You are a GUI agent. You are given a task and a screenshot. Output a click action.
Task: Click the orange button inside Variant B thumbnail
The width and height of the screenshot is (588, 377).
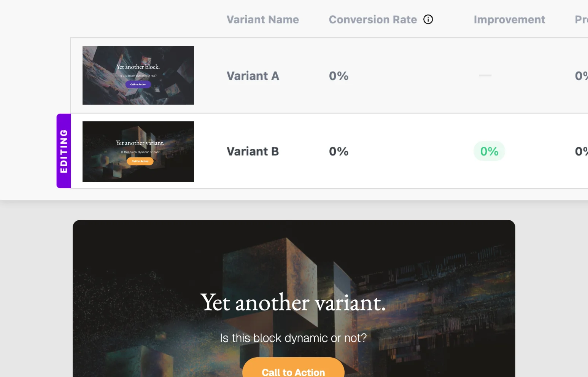(x=140, y=161)
